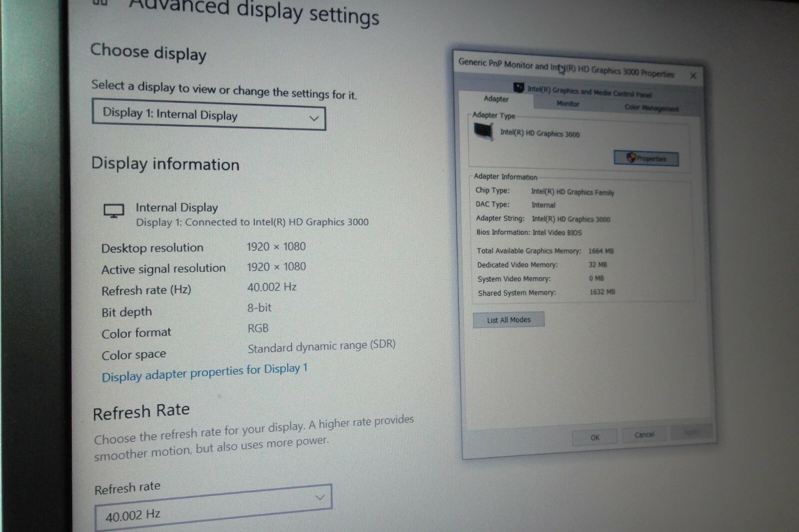
Task: Select the '40.002 Hz' refresh rate value
Action: 272,287
